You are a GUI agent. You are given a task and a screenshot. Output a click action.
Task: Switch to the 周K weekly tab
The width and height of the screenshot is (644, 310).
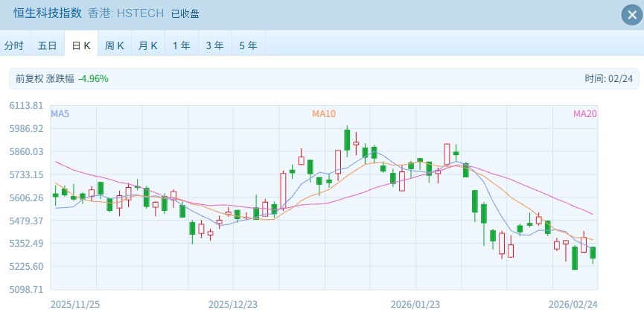click(115, 45)
